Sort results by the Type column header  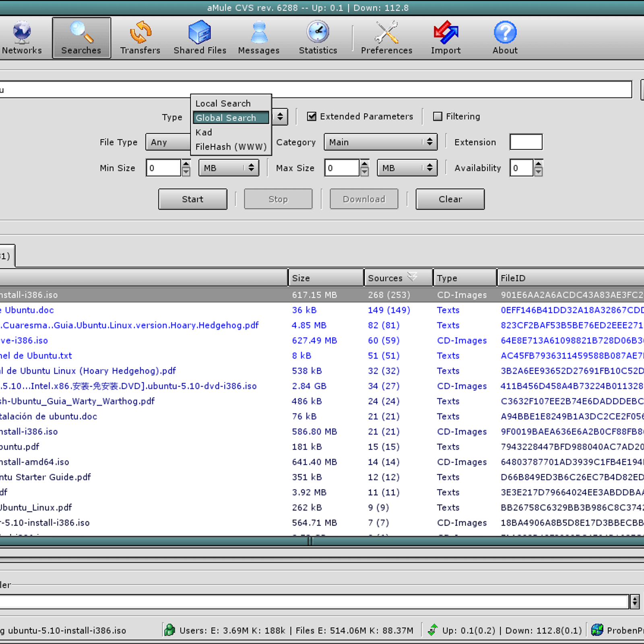465,278
